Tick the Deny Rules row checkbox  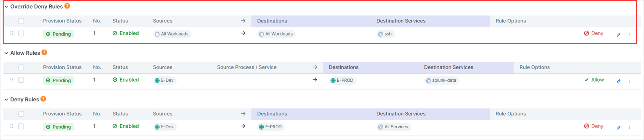21,126
